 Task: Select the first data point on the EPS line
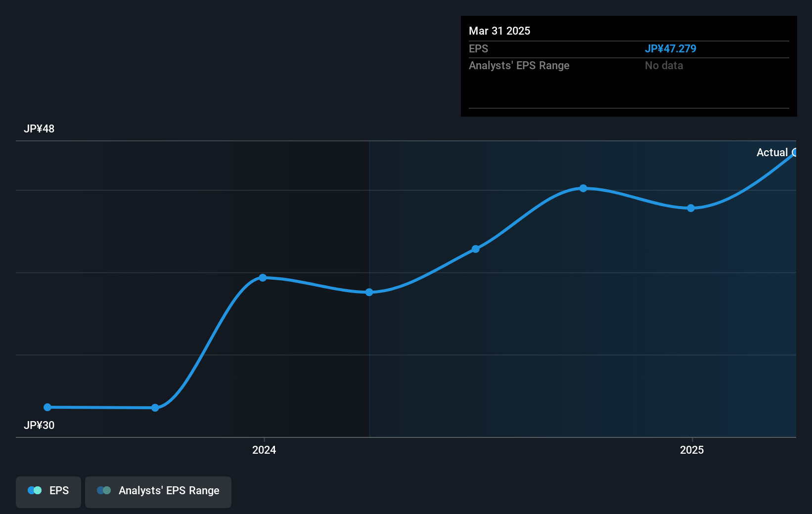pyautogui.click(x=47, y=407)
